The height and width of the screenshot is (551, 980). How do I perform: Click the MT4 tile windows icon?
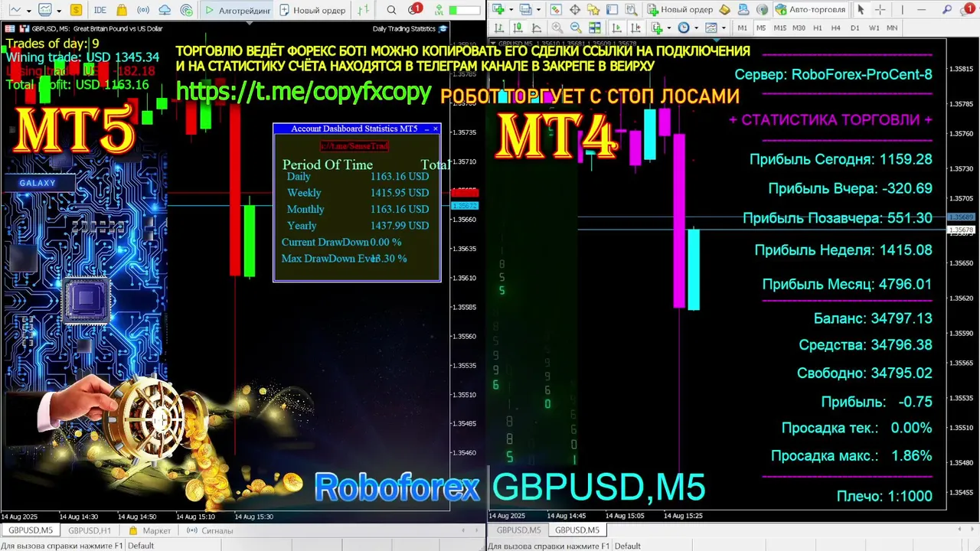coord(594,28)
